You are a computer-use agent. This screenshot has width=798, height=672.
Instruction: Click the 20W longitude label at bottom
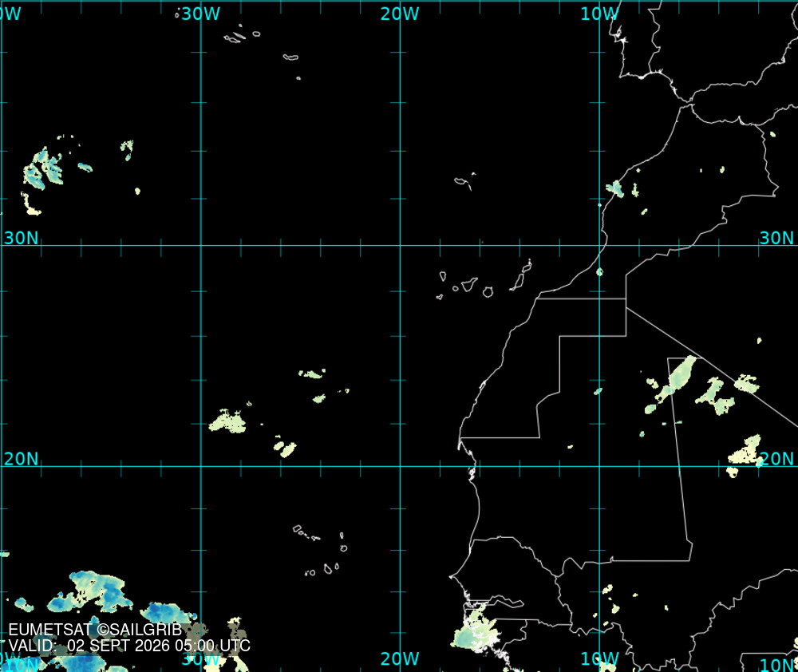coord(400,658)
